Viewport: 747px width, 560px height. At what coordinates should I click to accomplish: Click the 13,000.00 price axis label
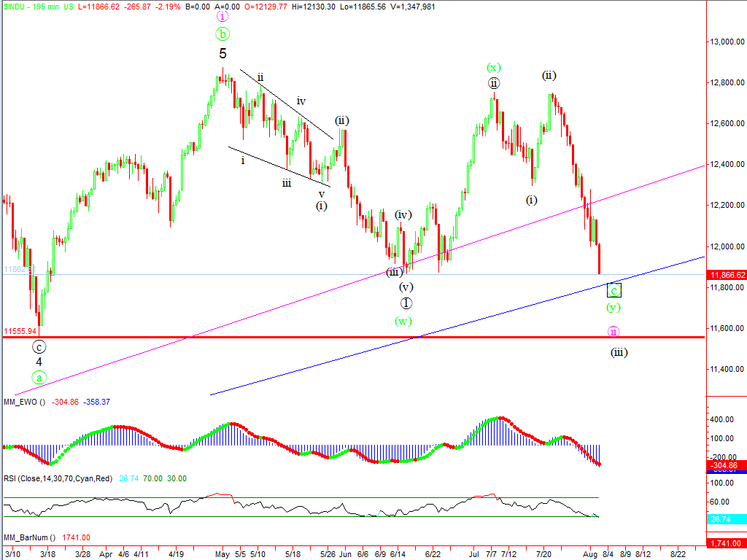[x=727, y=42]
